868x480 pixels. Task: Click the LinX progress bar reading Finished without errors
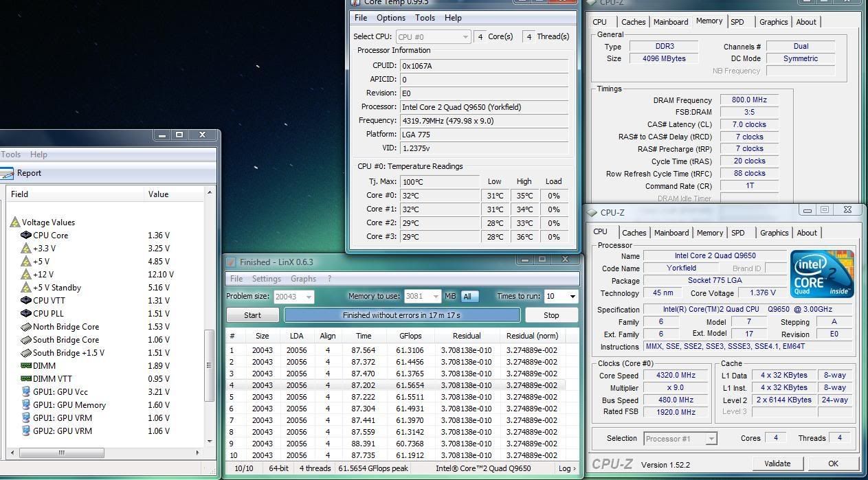(x=401, y=315)
